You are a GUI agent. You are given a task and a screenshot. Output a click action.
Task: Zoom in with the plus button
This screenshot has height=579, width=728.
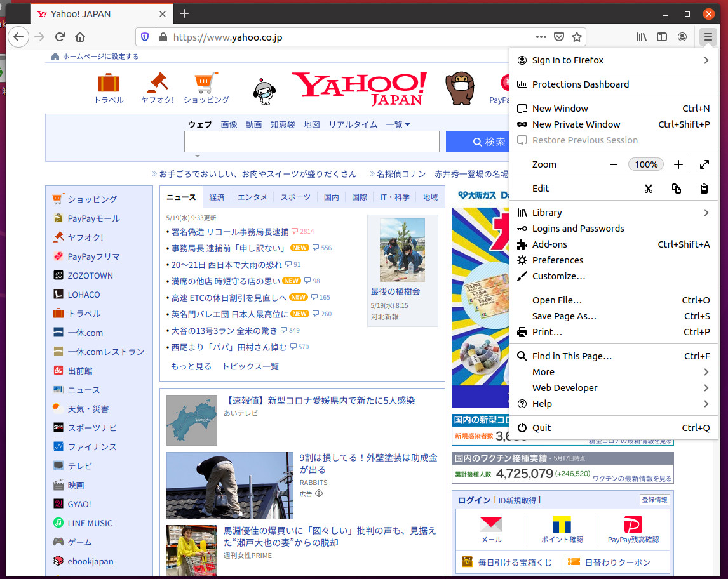[x=678, y=164]
